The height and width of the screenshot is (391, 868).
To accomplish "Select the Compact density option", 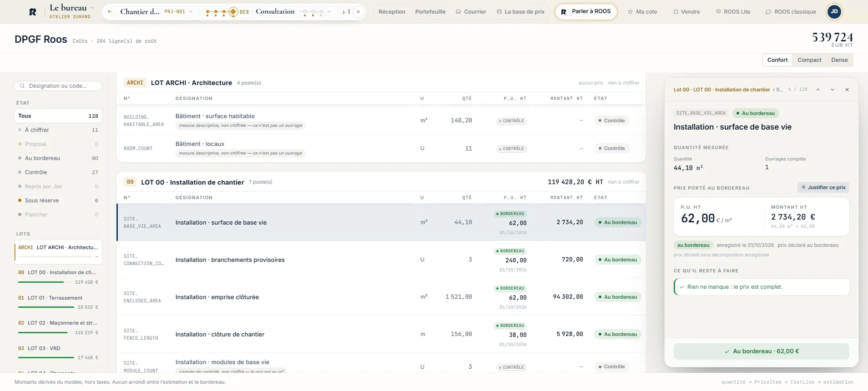I will click(x=809, y=60).
